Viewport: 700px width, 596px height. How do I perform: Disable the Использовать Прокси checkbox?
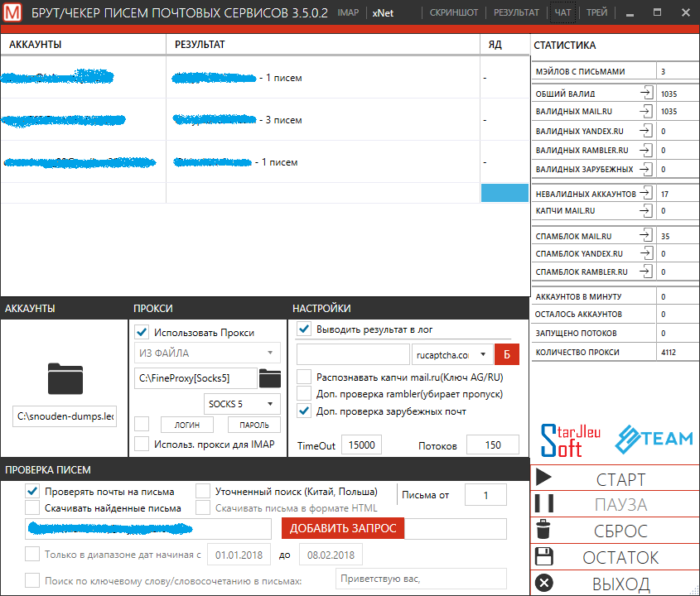[x=142, y=333]
